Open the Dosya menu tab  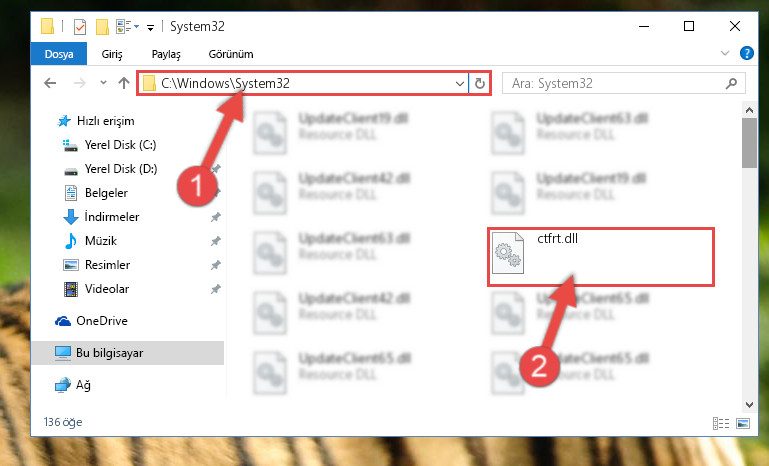point(59,54)
